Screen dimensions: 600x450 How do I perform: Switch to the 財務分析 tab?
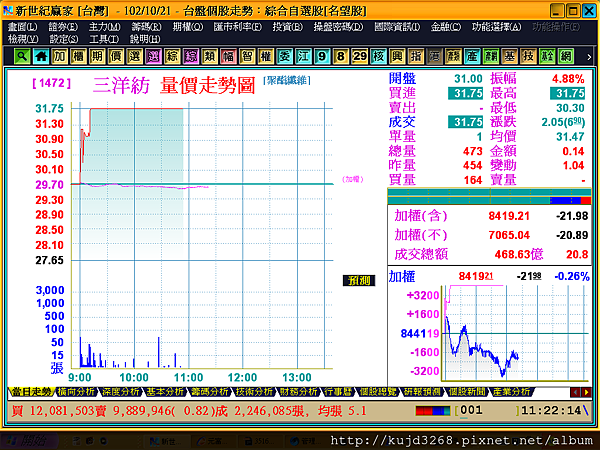298,391
